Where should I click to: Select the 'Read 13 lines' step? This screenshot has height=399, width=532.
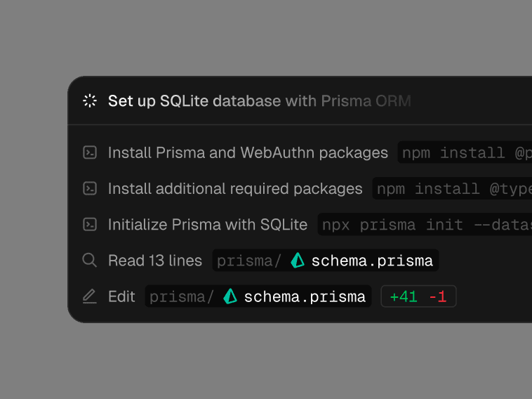pyautogui.click(x=155, y=261)
